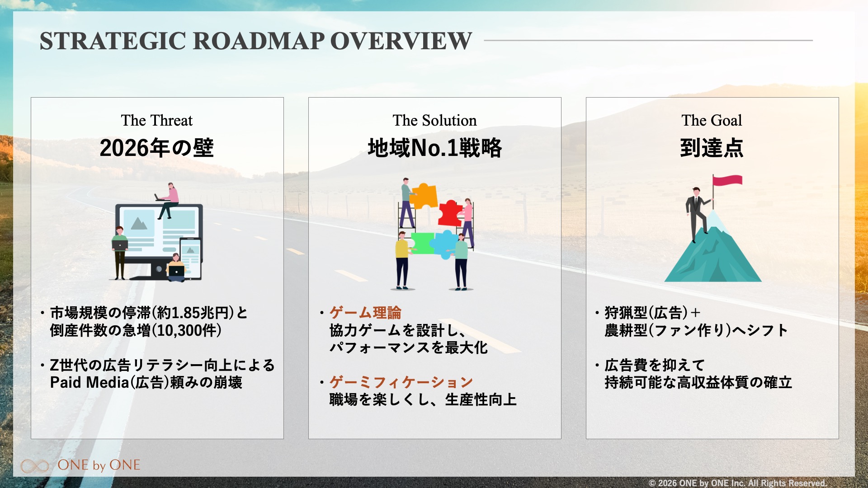Screen dimensions: 868x488
Task: Click the STRATEGIC ROADMAP OVERVIEW title
Action: click(x=256, y=41)
